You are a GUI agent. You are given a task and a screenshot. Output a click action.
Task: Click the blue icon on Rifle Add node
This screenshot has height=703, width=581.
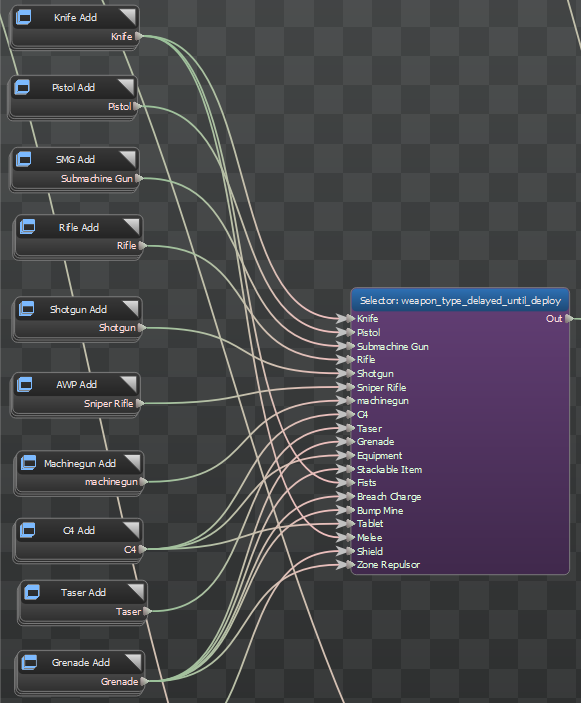tap(27, 227)
